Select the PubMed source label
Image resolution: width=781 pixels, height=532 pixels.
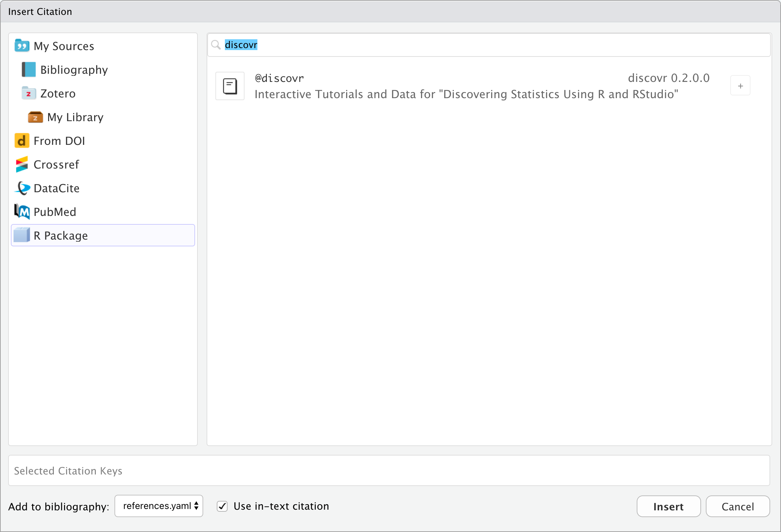point(55,212)
